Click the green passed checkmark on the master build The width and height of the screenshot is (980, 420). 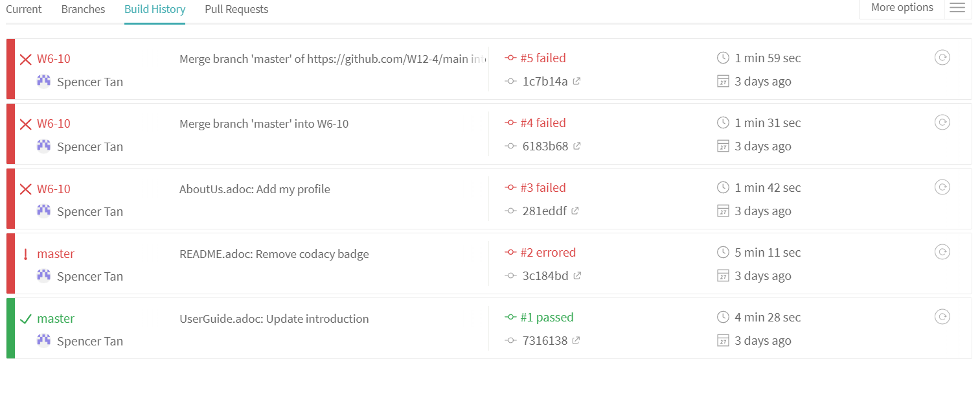(25, 318)
